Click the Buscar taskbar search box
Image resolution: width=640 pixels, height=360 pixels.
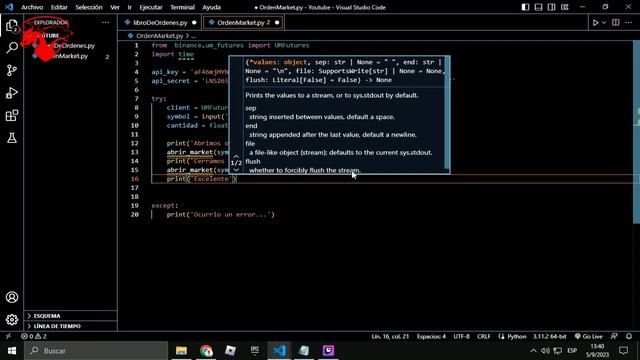[96, 351]
